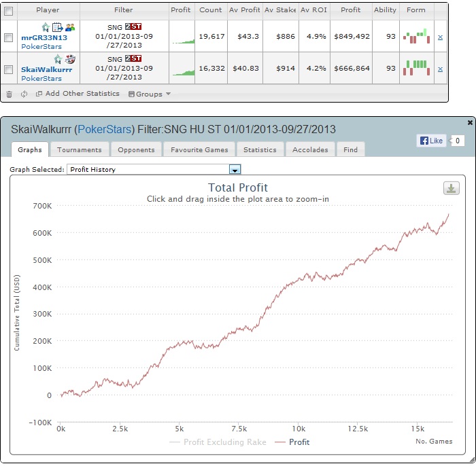The height and width of the screenshot is (466, 476).
Task: Click the $849,492 profit cell
Action: [352, 37]
